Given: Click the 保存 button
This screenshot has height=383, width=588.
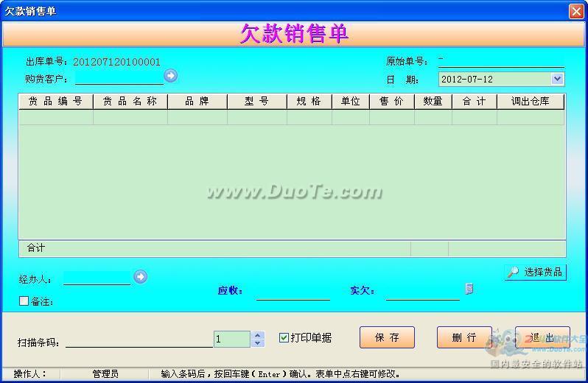Looking at the screenshot, I should 387,337.
